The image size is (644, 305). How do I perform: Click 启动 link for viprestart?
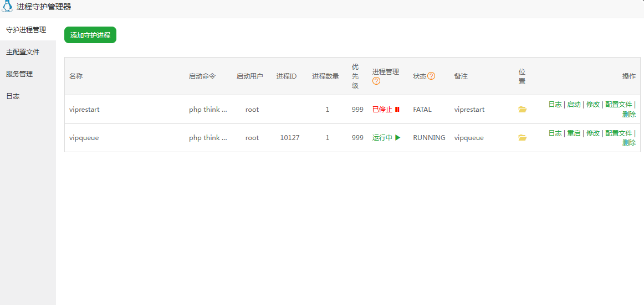pos(574,105)
